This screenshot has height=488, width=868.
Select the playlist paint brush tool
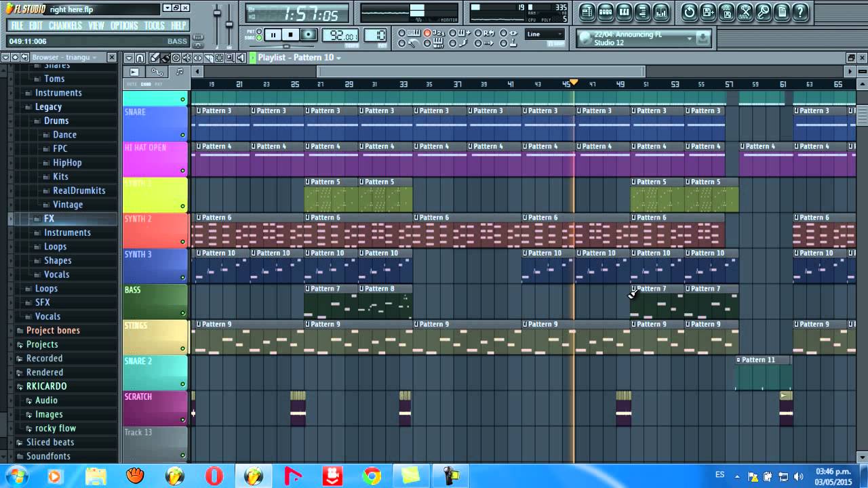pos(165,58)
